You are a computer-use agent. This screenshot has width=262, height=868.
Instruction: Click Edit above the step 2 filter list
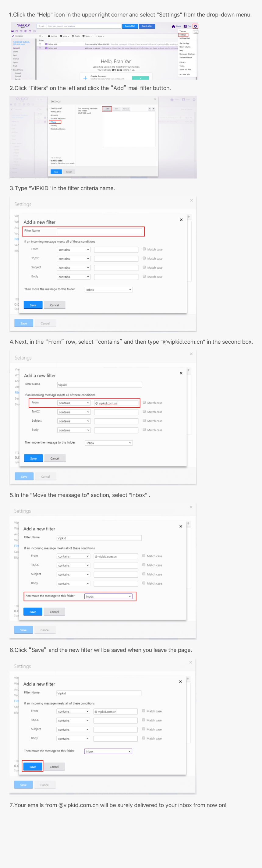tap(116, 109)
